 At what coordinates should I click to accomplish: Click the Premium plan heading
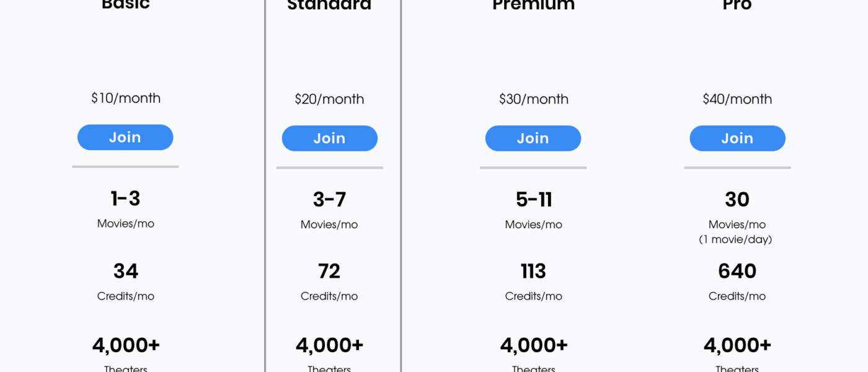click(x=533, y=6)
